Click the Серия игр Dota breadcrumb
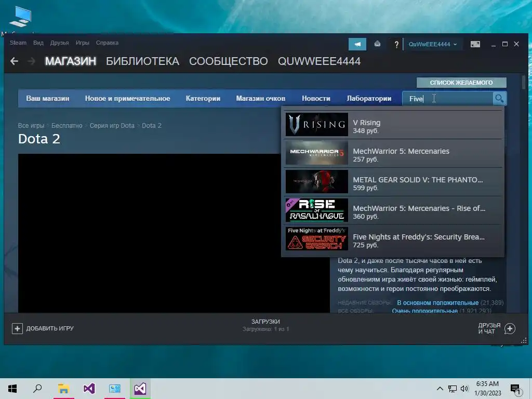The width and height of the screenshot is (532, 399). coord(112,126)
